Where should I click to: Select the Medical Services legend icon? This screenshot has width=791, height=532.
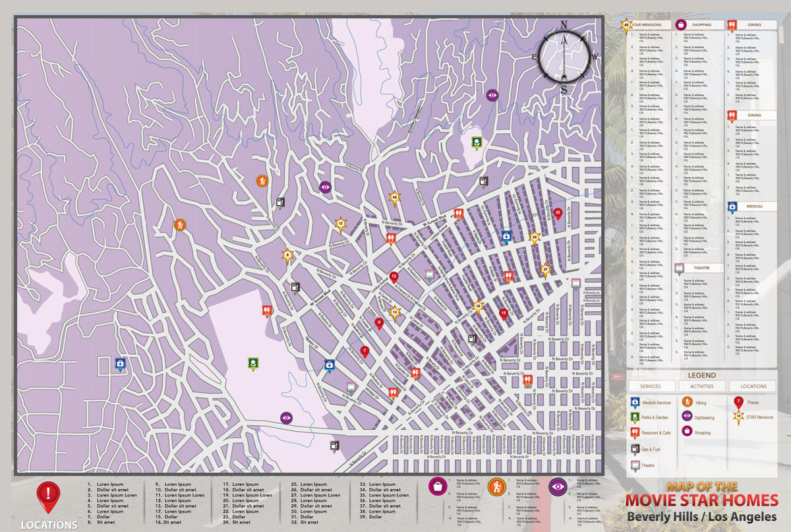pos(634,401)
